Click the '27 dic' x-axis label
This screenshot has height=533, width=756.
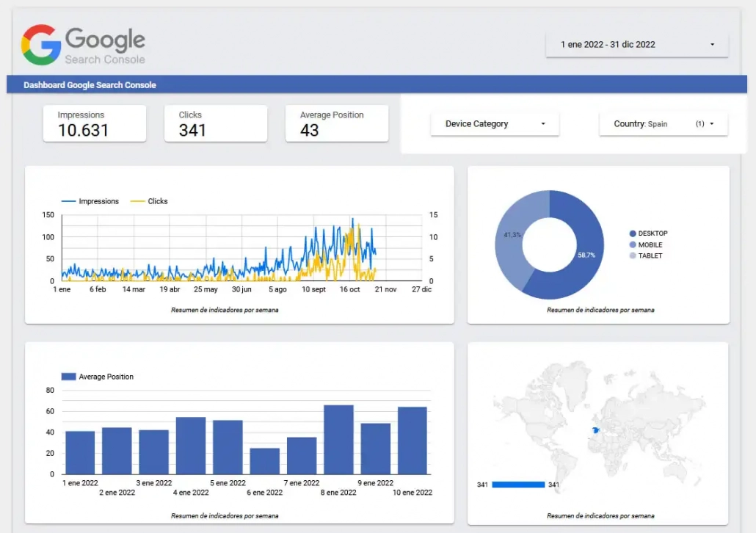pyautogui.click(x=422, y=289)
